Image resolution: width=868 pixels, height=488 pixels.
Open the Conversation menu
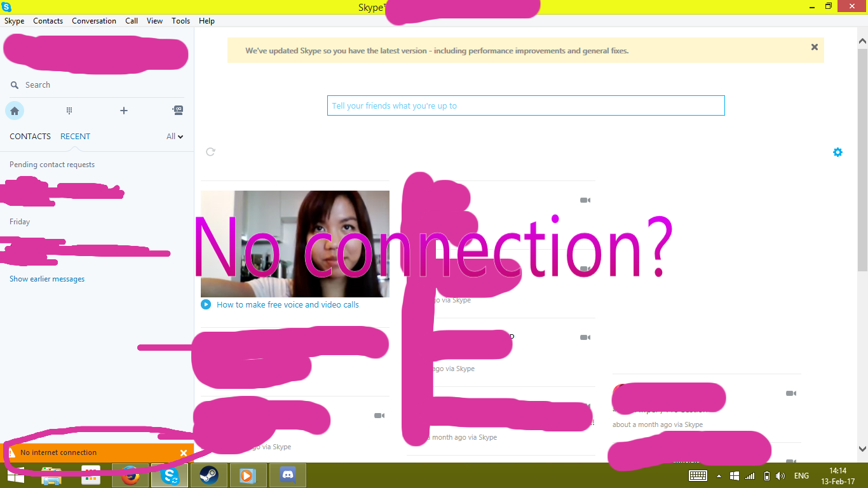pos(94,21)
